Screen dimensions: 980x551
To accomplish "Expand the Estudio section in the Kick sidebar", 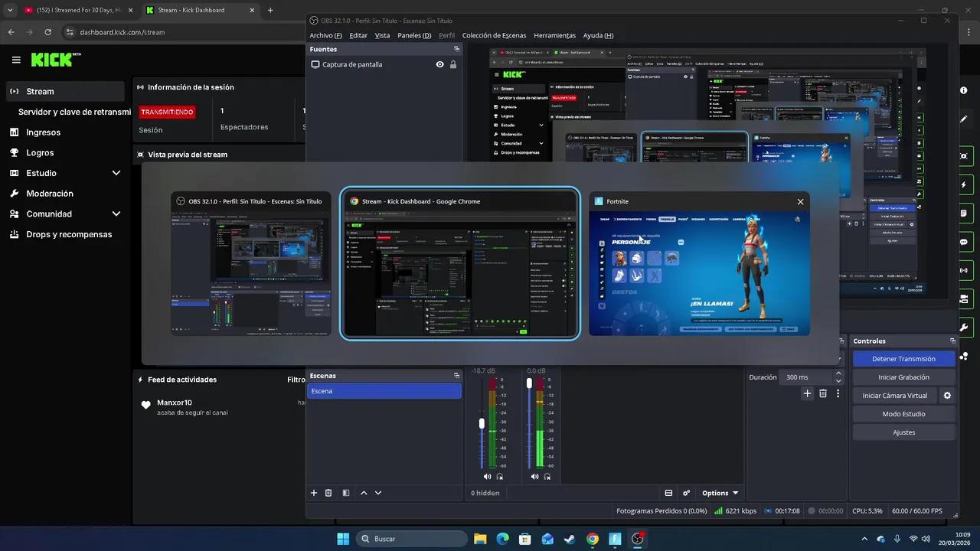I will click(116, 173).
